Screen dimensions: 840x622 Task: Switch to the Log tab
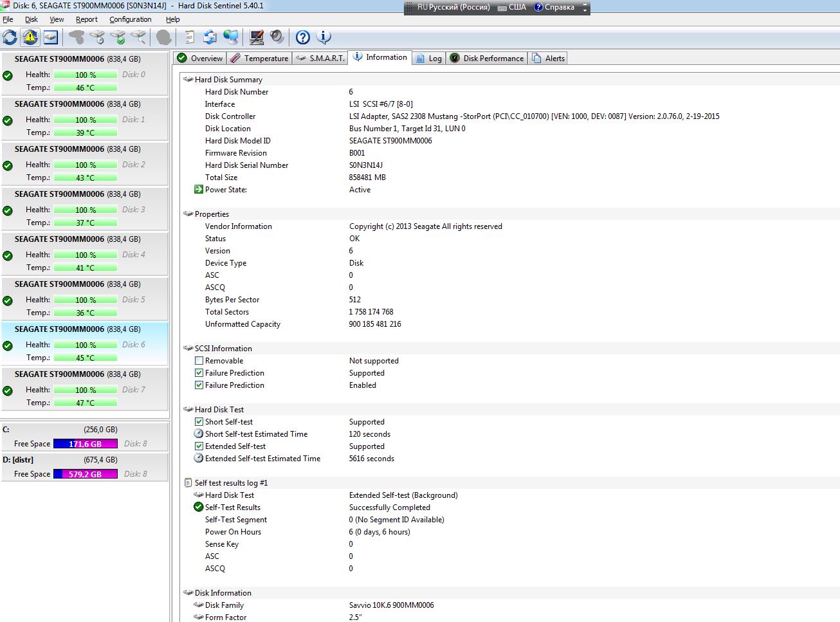[429, 58]
